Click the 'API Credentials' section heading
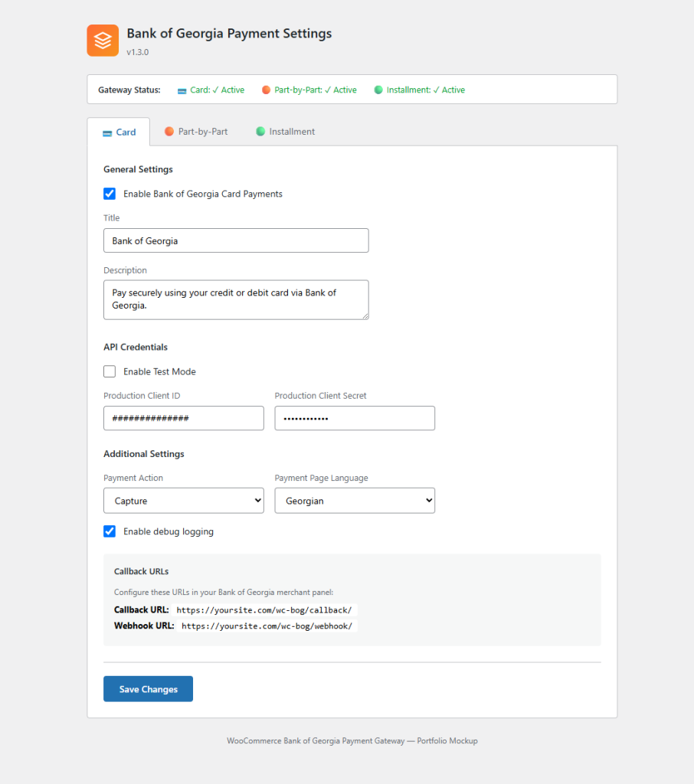 coord(136,347)
